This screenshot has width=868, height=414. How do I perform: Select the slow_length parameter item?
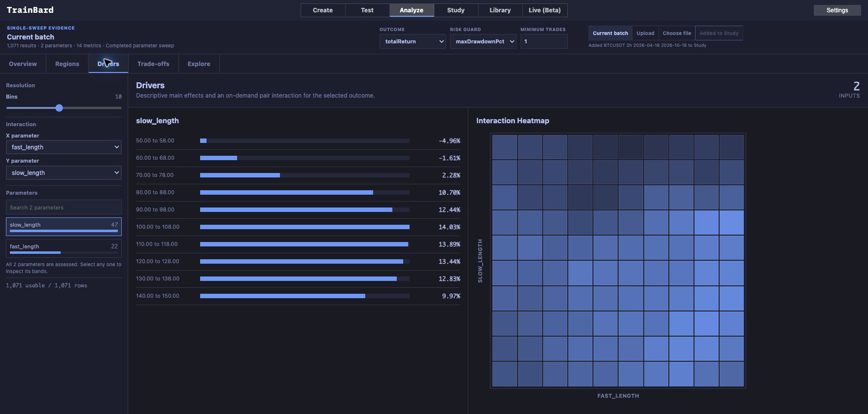click(x=64, y=226)
